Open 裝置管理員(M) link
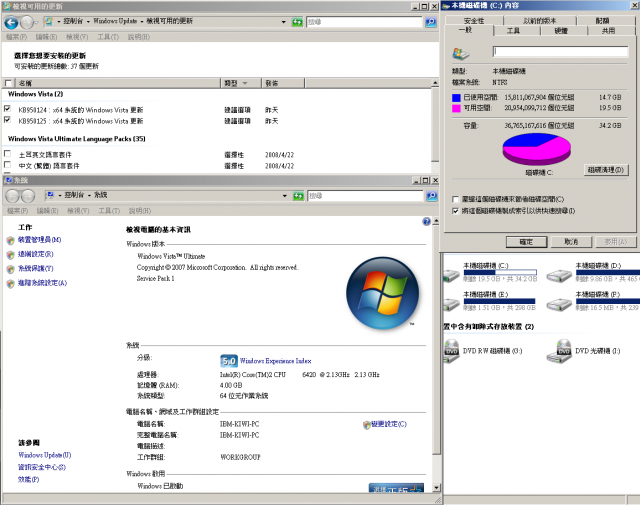This screenshot has width=640, height=505. click(x=39, y=240)
